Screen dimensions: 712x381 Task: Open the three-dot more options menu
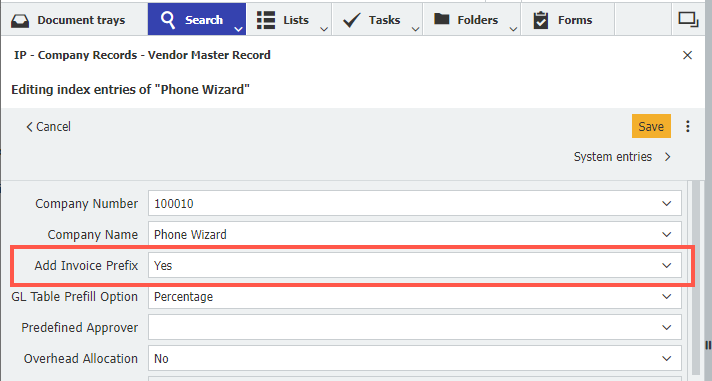(x=687, y=126)
